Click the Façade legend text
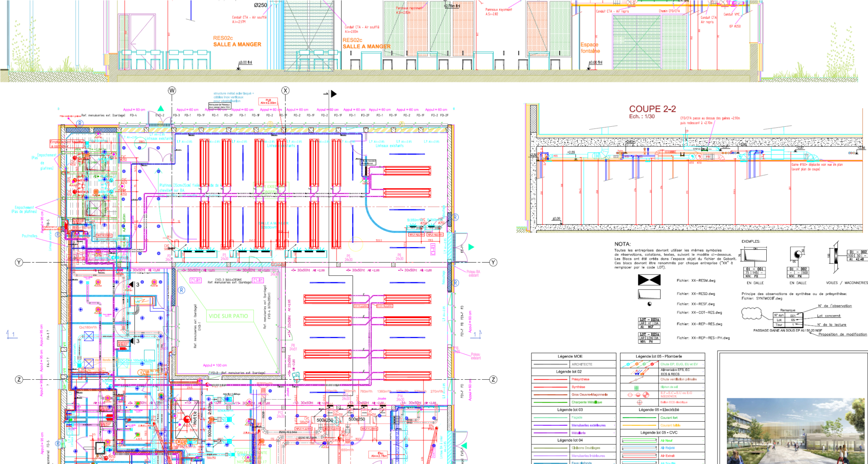 [577, 418]
